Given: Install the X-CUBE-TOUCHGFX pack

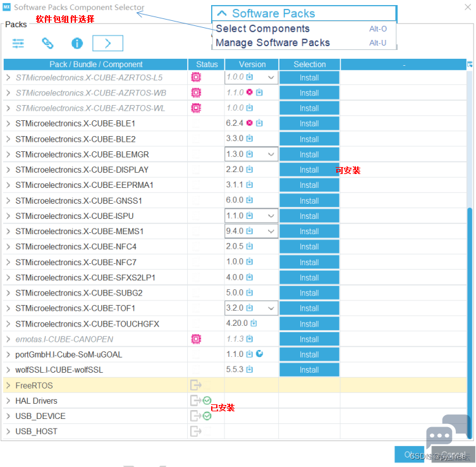Looking at the screenshot, I should (309, 323).
